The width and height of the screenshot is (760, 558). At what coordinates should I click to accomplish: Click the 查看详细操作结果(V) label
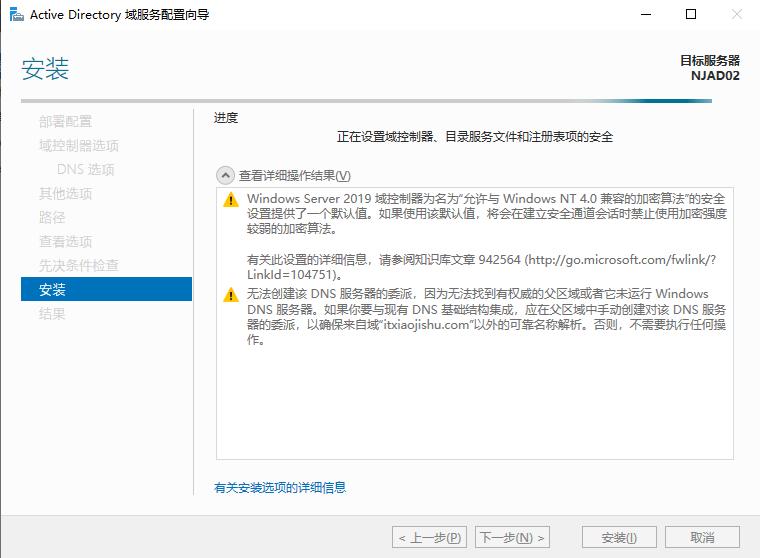295,175
